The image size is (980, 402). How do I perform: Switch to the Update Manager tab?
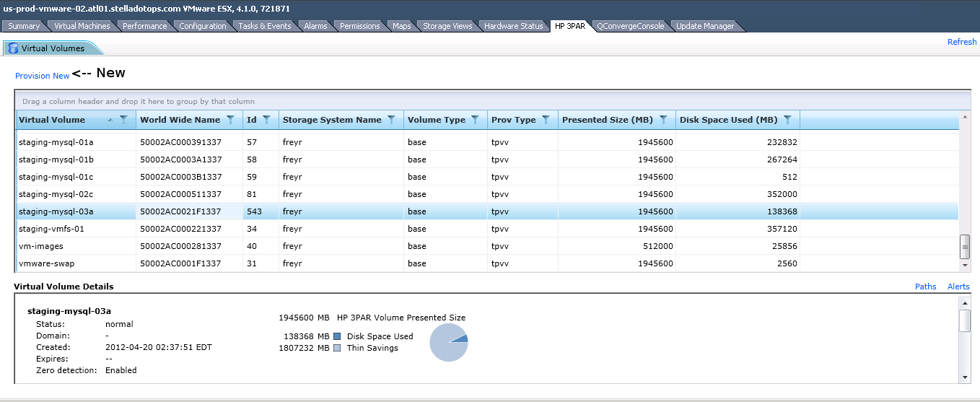pos(704,26)
